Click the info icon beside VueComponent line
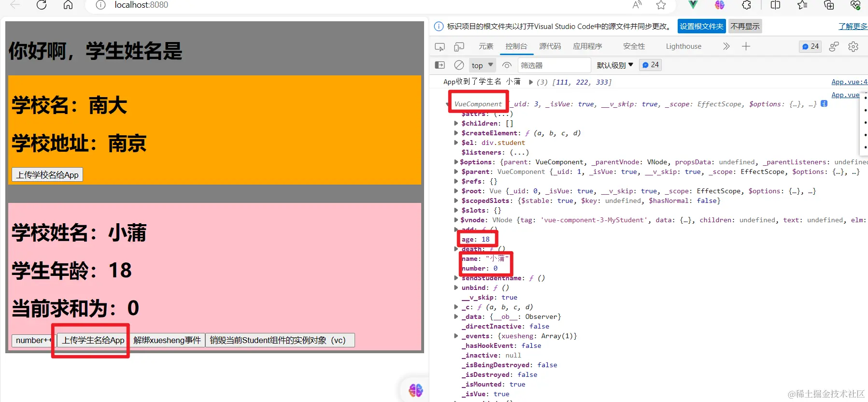The image size is (868, 402). click(x=824, y=103)
